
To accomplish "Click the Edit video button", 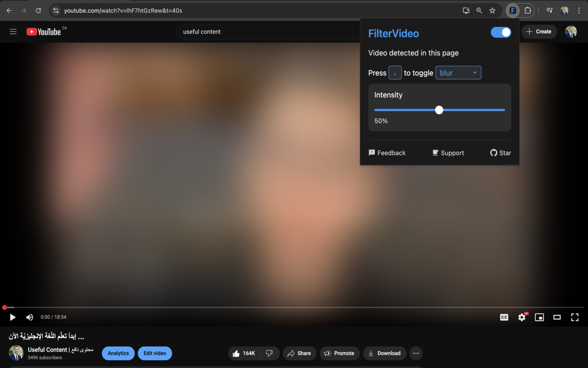I will tap(155, 353).
